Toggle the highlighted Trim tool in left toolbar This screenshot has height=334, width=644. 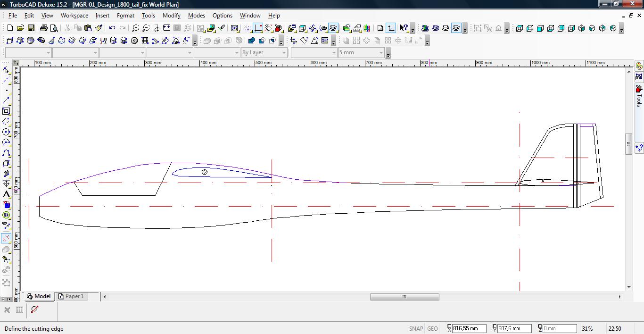click(6, 238)
